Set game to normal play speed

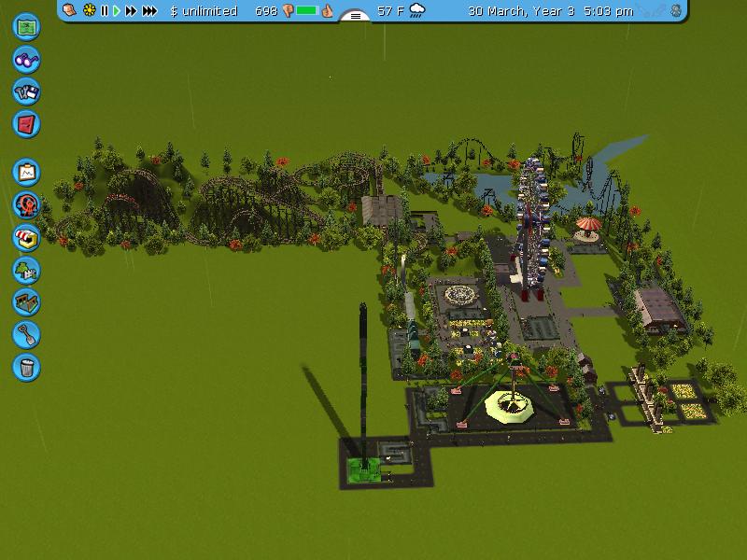tap(116, 10)
